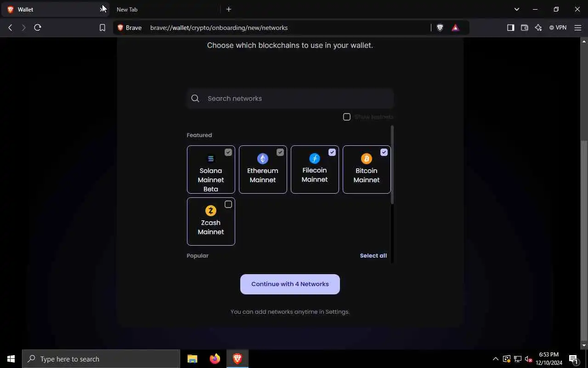Image resolution: width=588 pixels, height=368 pixels.
Task: Uncheck the Bitcoin Mainnet checkbox
Action: click(x=384, y=152)
